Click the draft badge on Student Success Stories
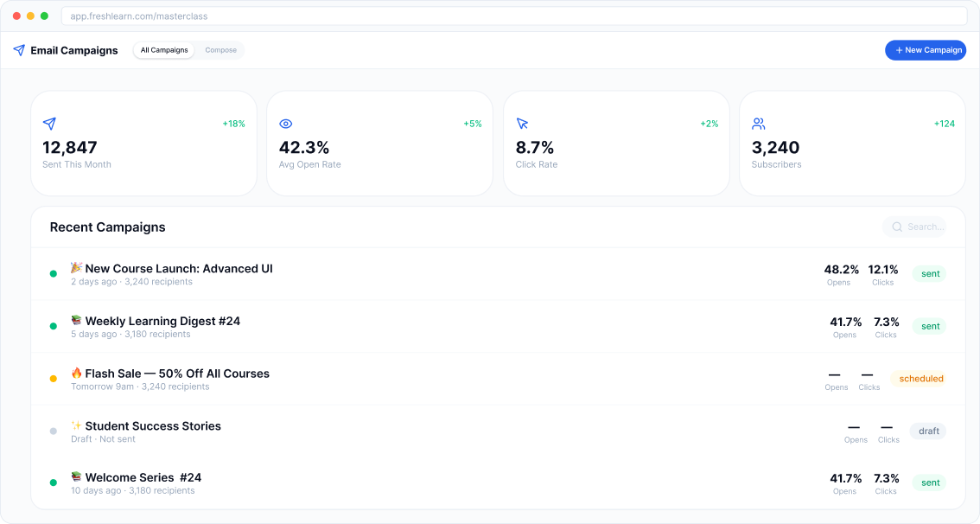 coord(928,431)
